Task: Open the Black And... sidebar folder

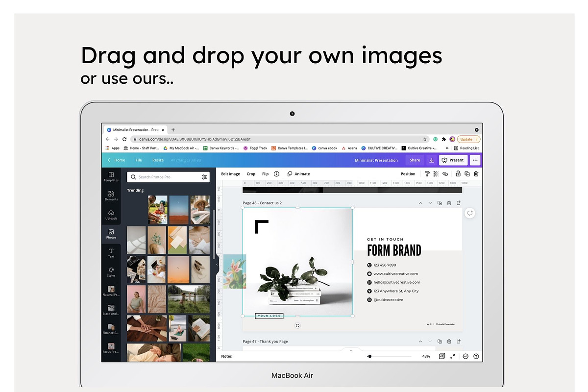Action: point(111,310)
